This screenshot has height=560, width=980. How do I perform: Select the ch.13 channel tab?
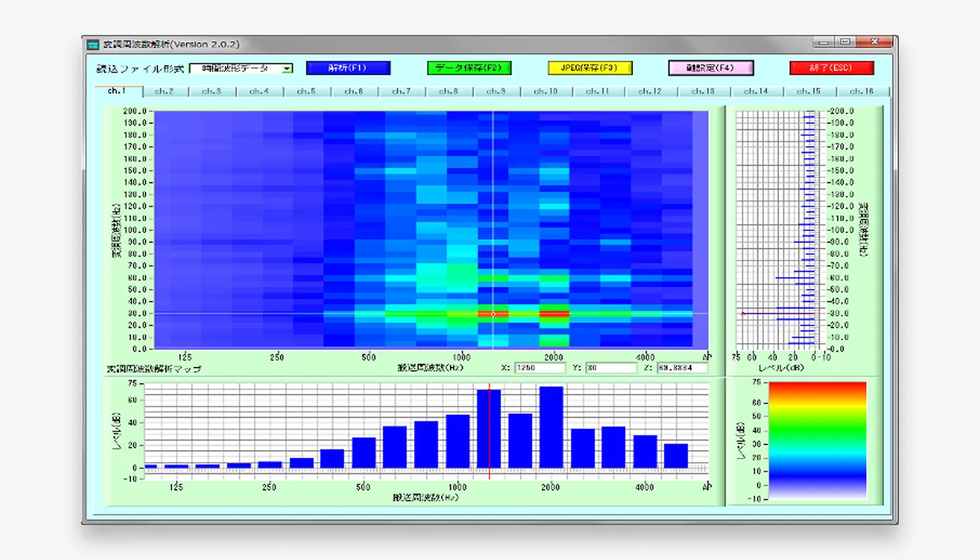point(703,91)
